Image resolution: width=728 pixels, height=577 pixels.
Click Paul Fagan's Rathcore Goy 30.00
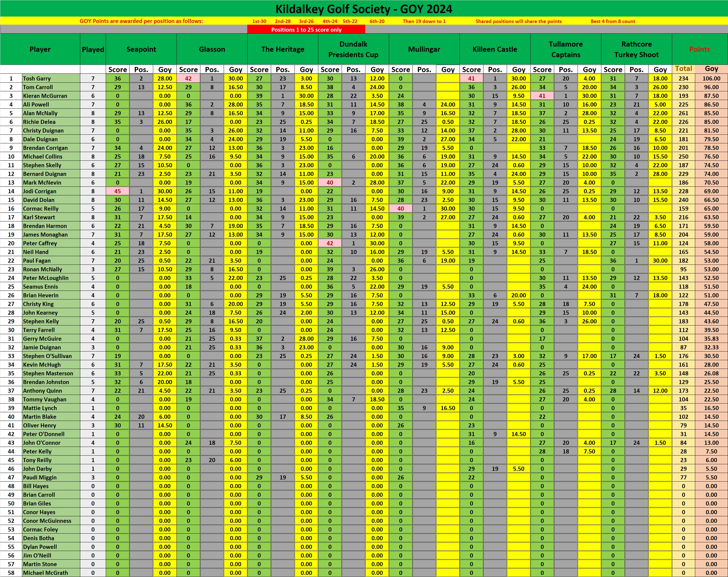pyautogui.click(x=660, y=260)
